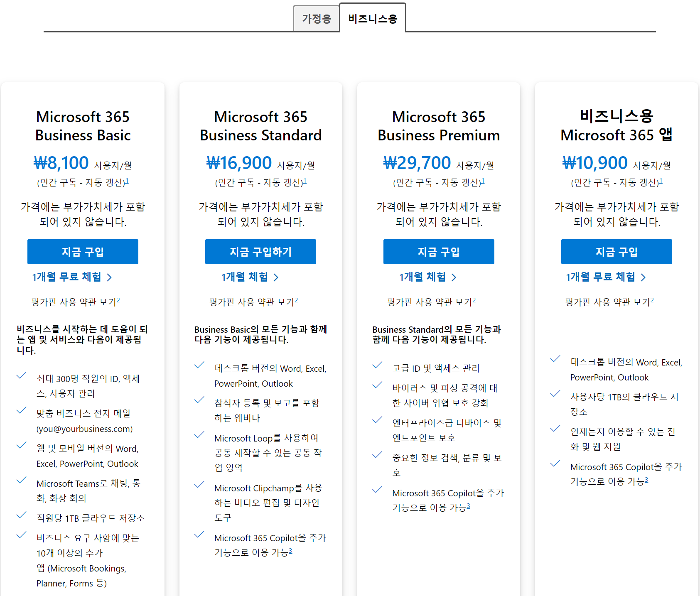Click Microsoft 365 Business Standard heading

(x=260, y=126)
